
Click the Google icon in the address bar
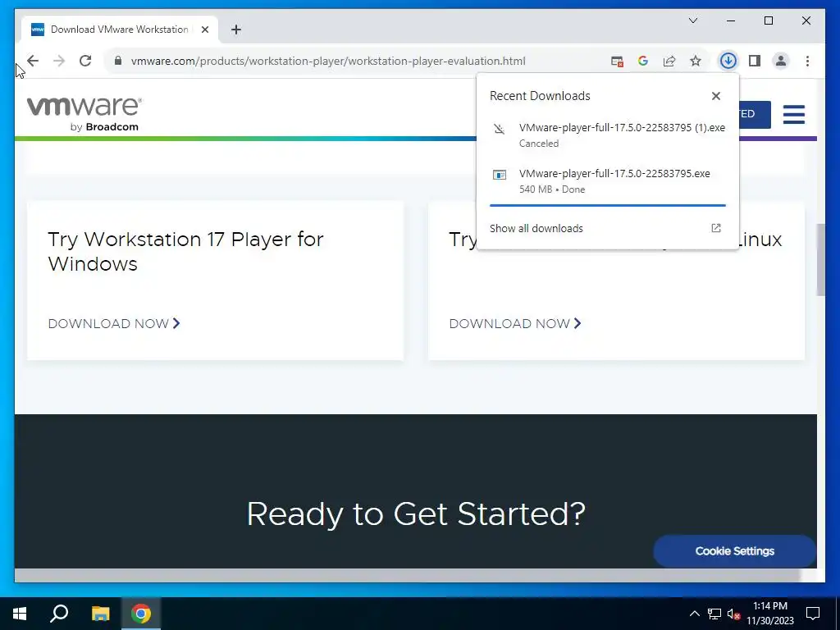643,61
